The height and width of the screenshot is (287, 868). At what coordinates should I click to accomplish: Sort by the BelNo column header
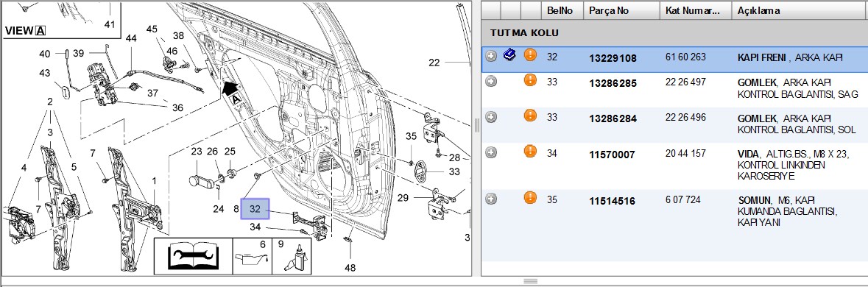point(562,10)
